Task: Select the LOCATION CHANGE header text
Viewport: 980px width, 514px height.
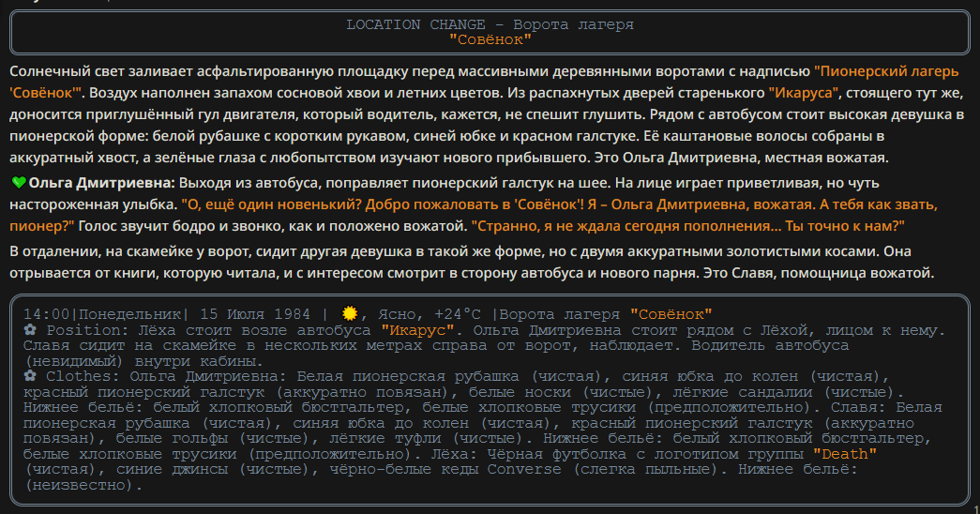Action: pyautogui.click(x=490, y=24)
